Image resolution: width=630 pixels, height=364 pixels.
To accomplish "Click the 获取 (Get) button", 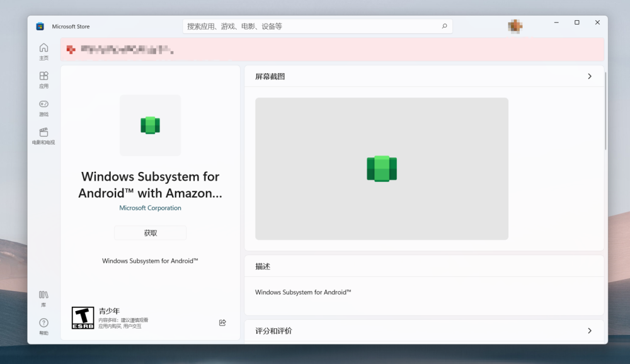I will click(150, 232).
